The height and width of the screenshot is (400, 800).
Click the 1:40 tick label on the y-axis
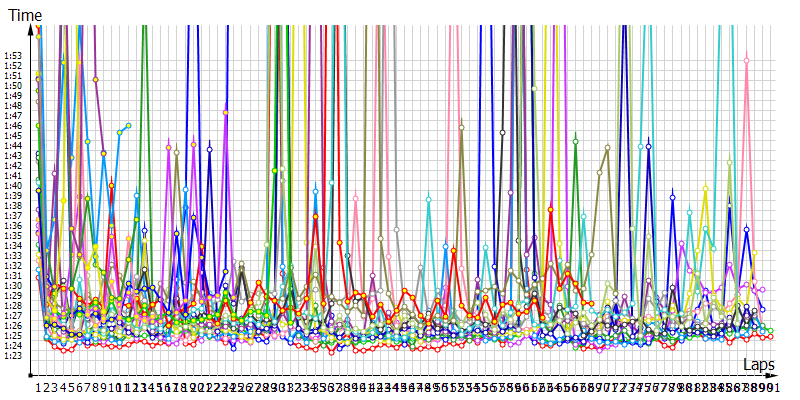click(x=14, y=186)
